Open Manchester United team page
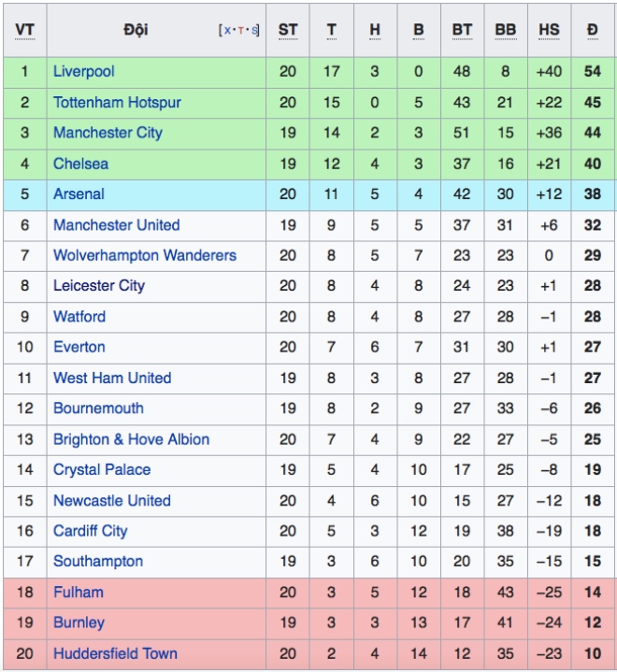The height and width of the screenshot is (672, 617). pos(116,225)
